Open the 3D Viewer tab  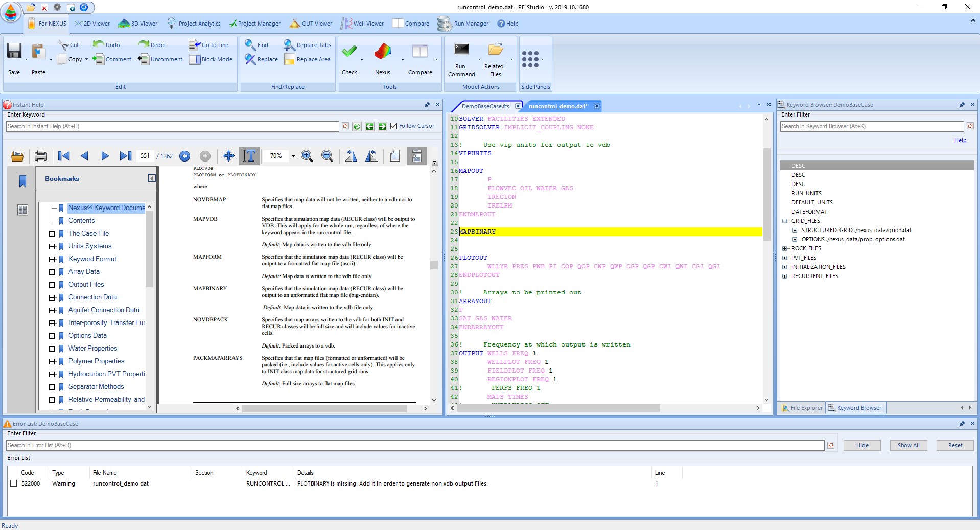click(x=138, y=24)
